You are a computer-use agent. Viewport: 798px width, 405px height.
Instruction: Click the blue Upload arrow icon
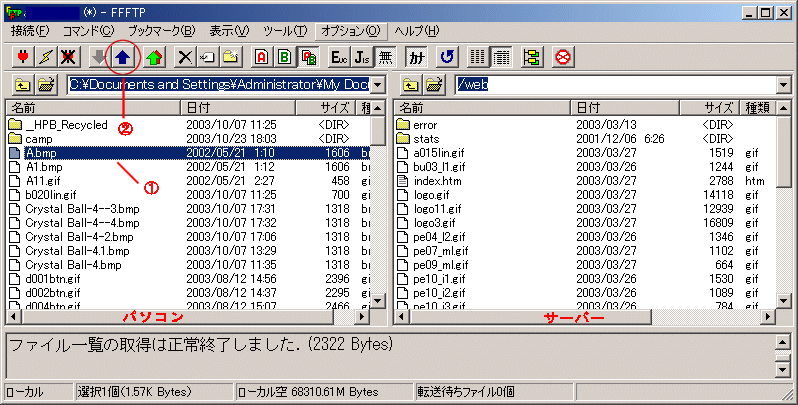(122, 57)
